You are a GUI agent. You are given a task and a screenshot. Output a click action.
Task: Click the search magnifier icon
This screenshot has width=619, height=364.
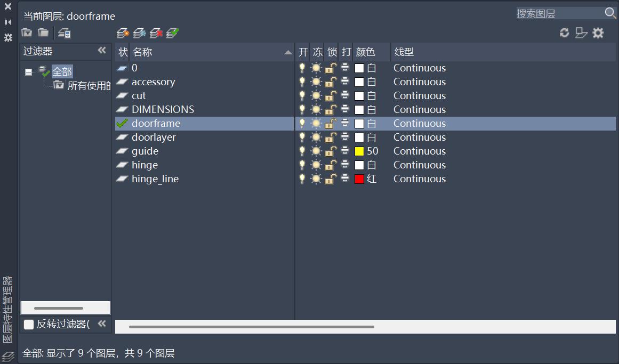tap(610, 13)
